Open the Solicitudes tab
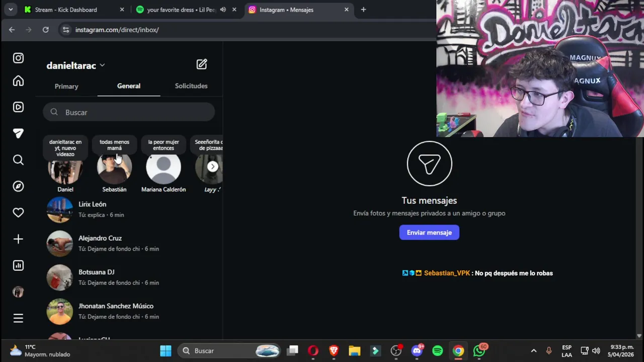The height and width of the screenshot is (362, 644). [191, 86]
